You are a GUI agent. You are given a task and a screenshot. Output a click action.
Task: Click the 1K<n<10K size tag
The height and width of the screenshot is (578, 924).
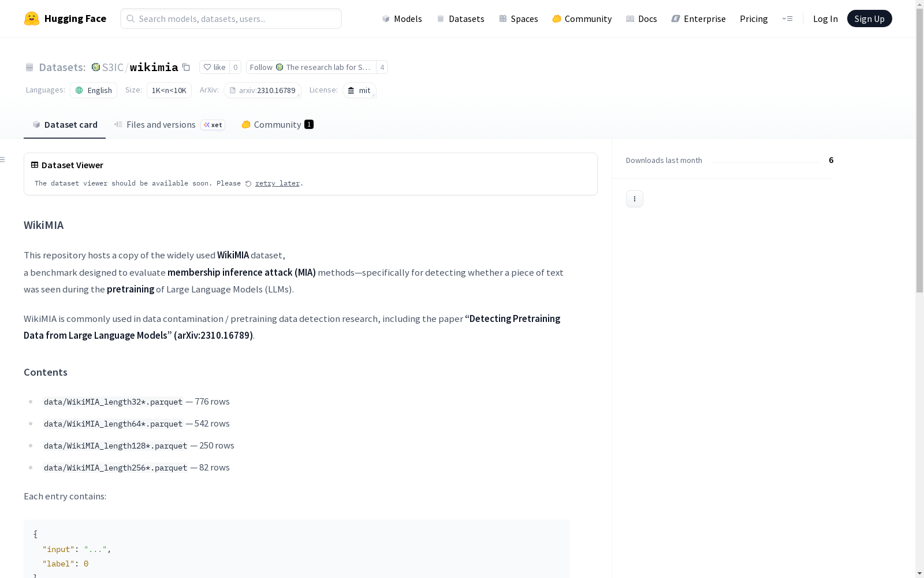169,90
